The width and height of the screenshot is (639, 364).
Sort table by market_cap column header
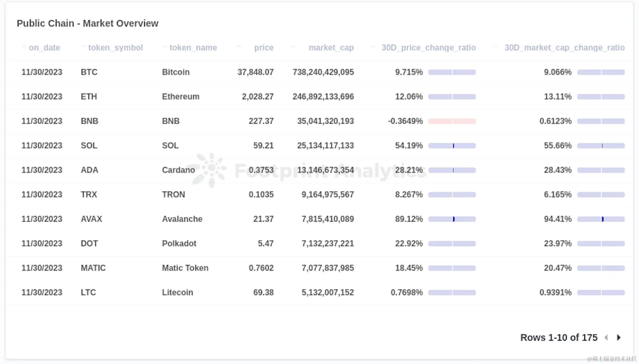click(331, 48)
